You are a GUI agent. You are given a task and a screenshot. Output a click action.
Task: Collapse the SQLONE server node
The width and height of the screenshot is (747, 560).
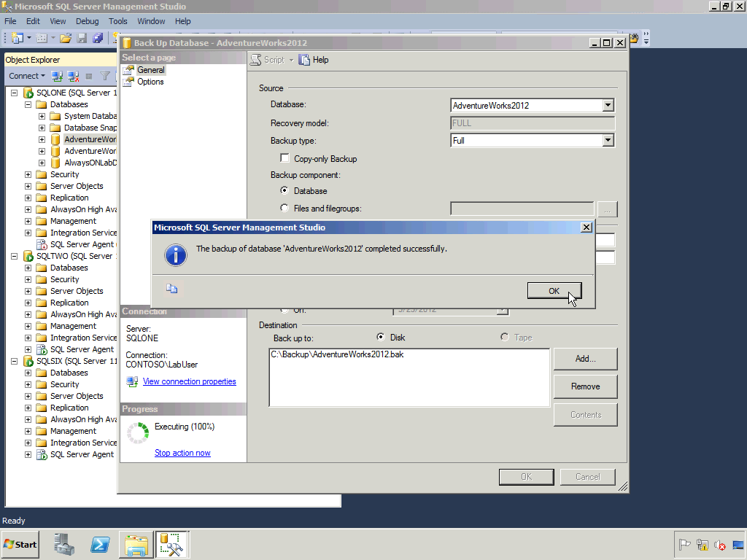pos(15,93)
